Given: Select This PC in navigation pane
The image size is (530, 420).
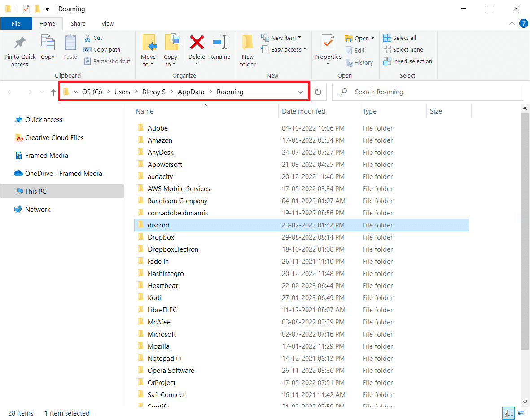Looking at the screenshot, I should click(x=62, y=191).
